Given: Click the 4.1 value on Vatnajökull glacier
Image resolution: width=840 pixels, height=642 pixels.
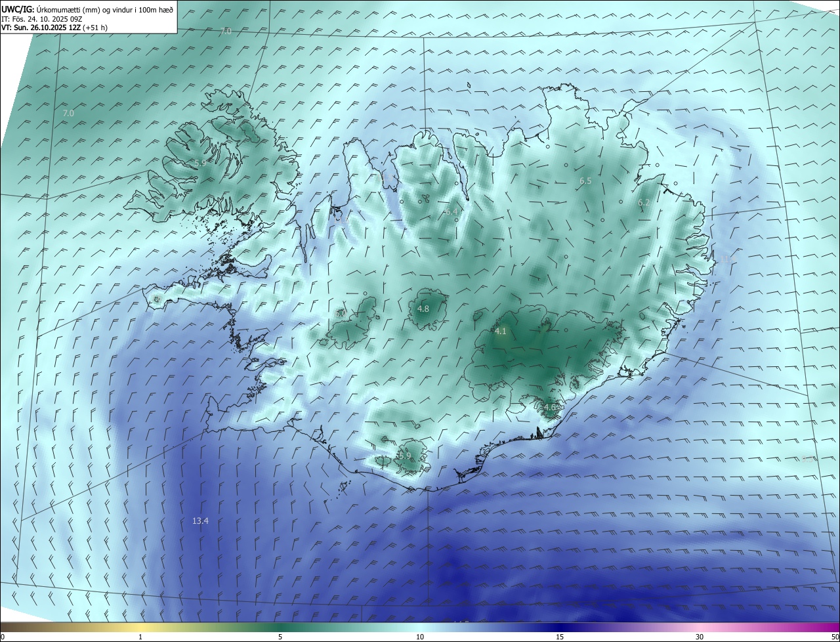Looking at the screenshot, I should tap(501, 332).
